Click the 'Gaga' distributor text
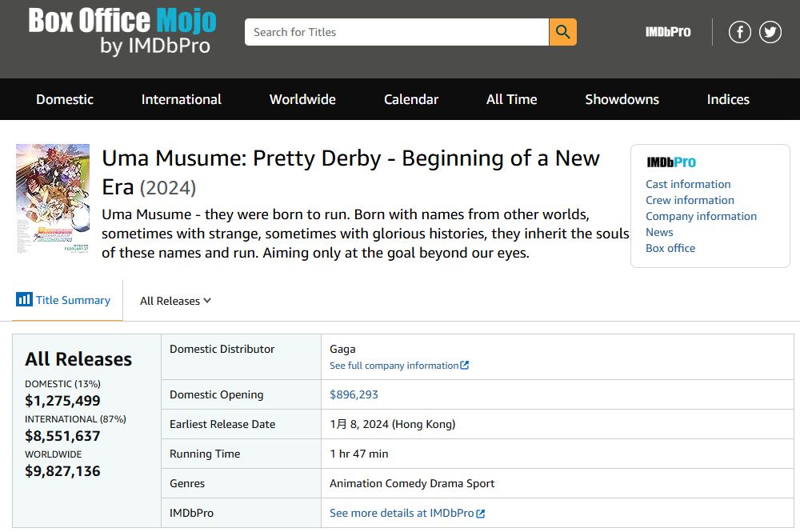The width and height of the screenshot is (800, 532). click(342, 349)
